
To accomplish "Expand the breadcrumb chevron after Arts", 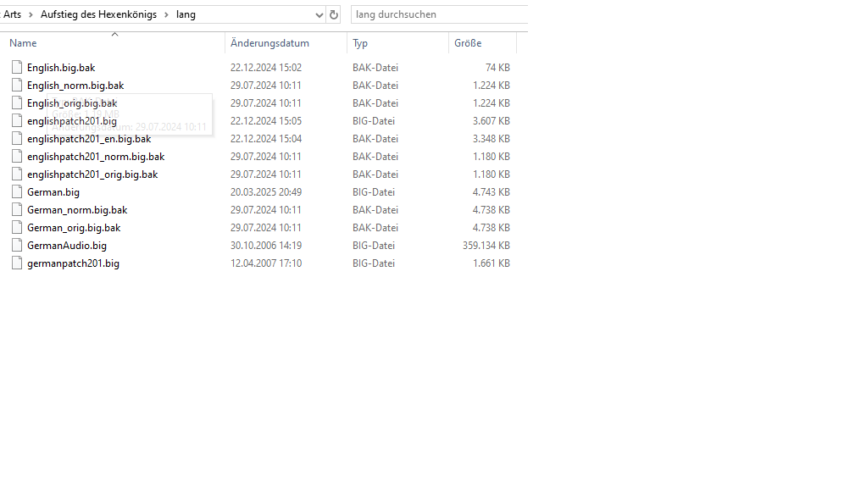I will [31, 15].
